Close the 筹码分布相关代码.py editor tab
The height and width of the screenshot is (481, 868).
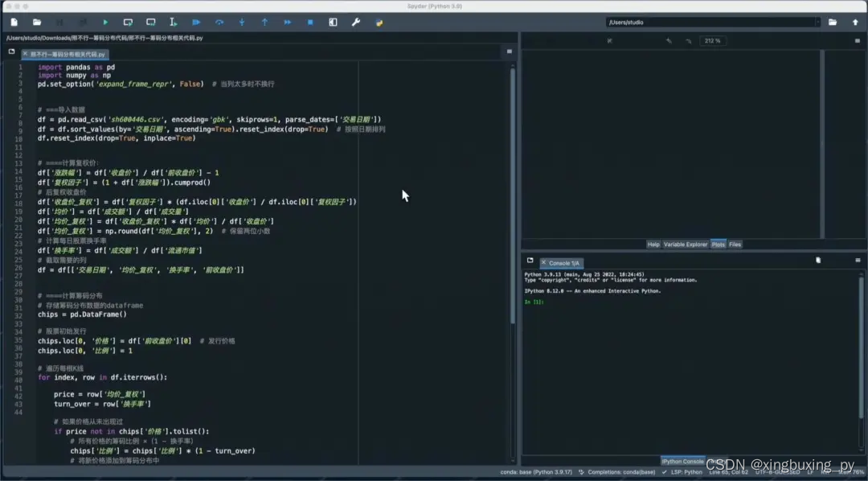click(26, 55)
